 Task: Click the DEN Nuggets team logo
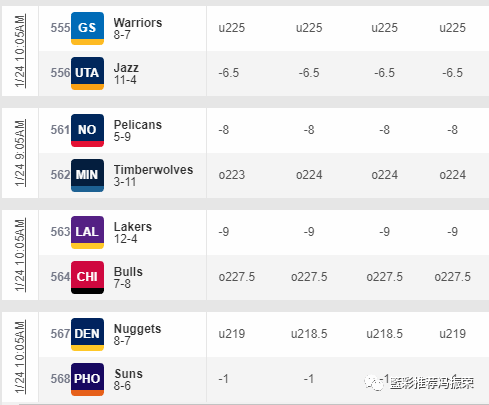[87, 334]
